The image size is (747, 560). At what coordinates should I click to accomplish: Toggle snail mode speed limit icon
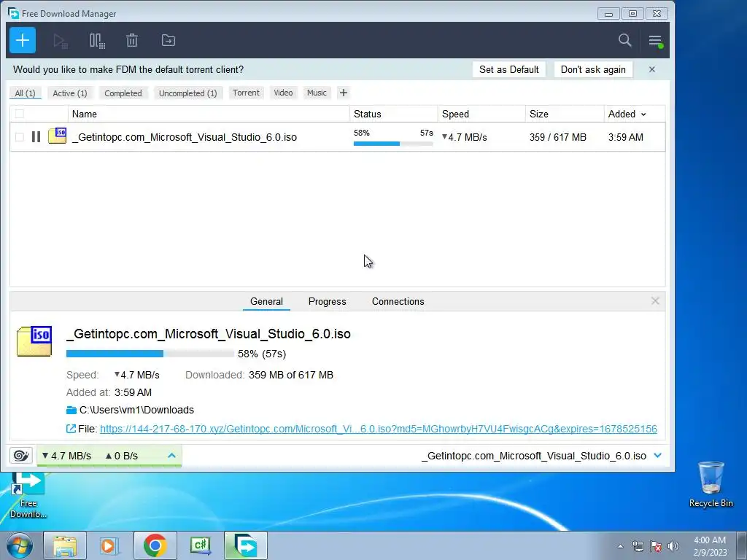coord(21,456)
